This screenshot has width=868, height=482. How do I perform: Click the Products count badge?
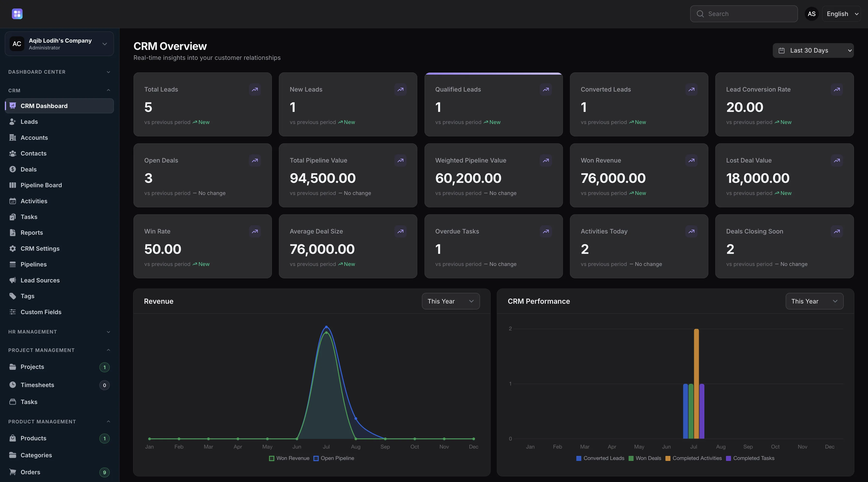104,439
